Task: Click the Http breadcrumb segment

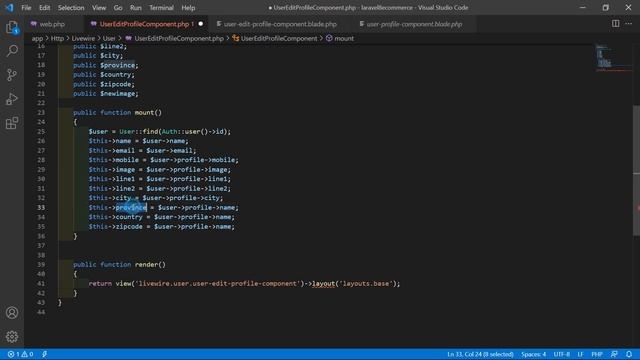Action: click(x=57, y=38)
